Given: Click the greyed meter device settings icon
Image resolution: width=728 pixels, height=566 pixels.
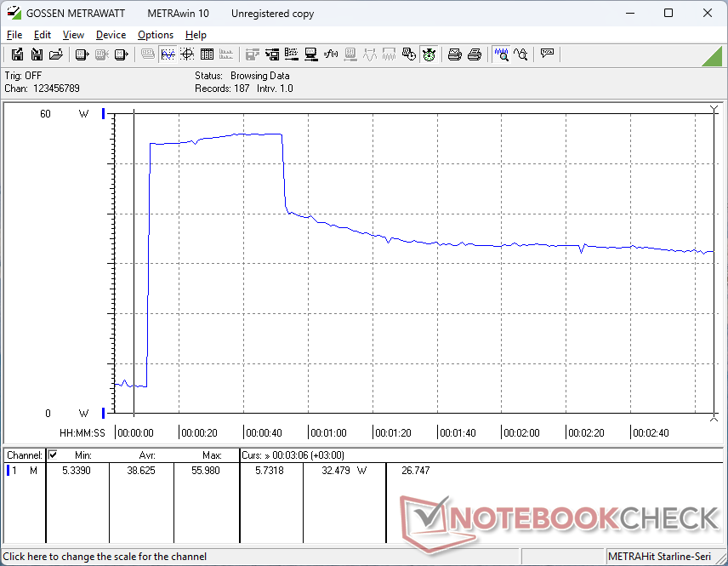Looking at the screenshot, I should (x=350, y=54).
